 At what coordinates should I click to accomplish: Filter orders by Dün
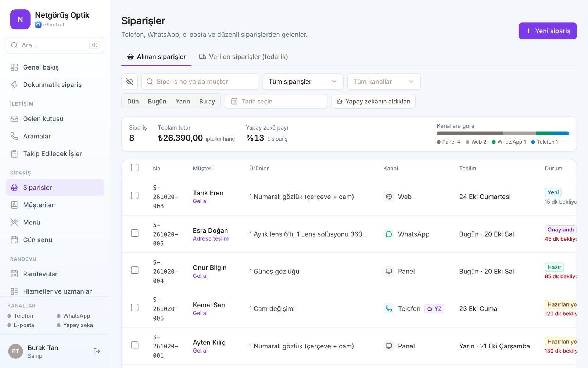pyautogui.click(x=133, y=101)
